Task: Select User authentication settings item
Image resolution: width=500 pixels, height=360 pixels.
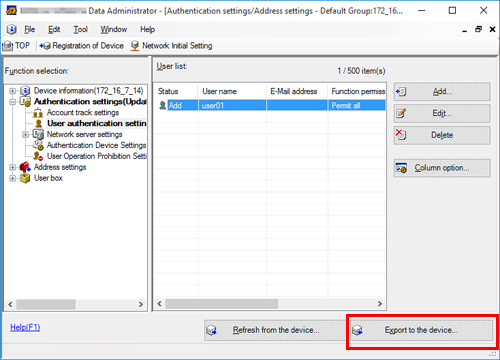Action: click(97, 124)
